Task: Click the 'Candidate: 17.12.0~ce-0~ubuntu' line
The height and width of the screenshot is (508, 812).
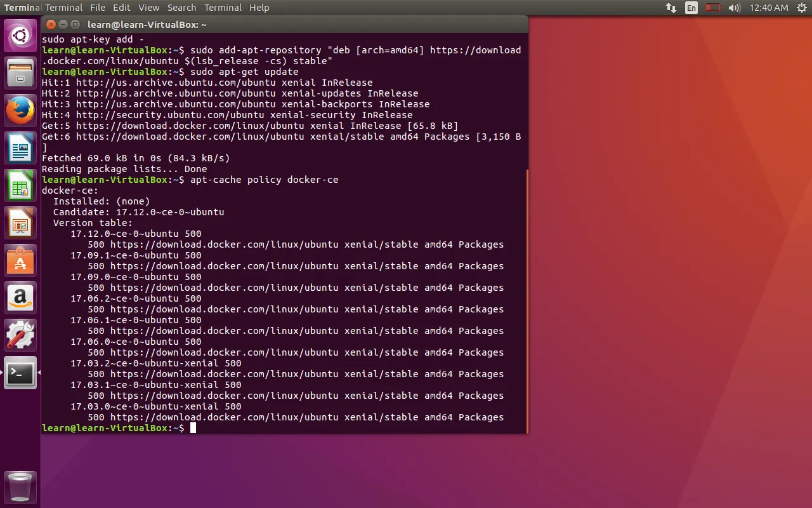Action: point(138,212)
